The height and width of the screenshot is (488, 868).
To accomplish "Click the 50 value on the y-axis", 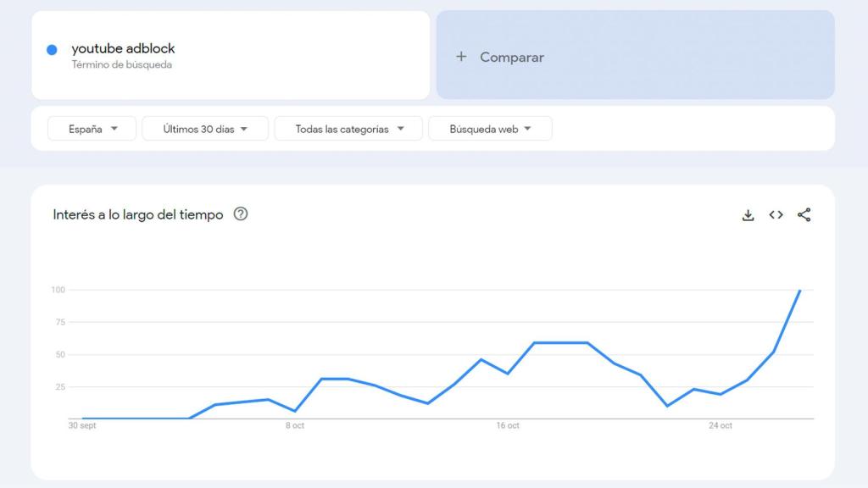I will coord(60,355).
